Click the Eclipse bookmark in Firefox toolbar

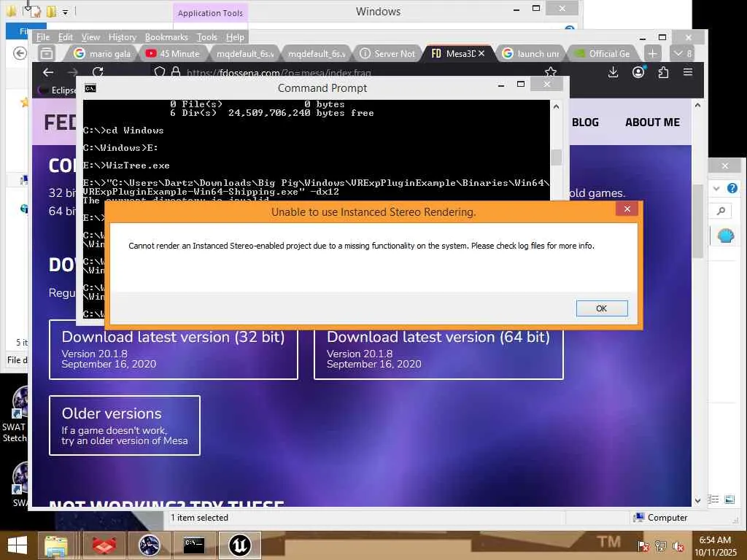coord(57,90)
